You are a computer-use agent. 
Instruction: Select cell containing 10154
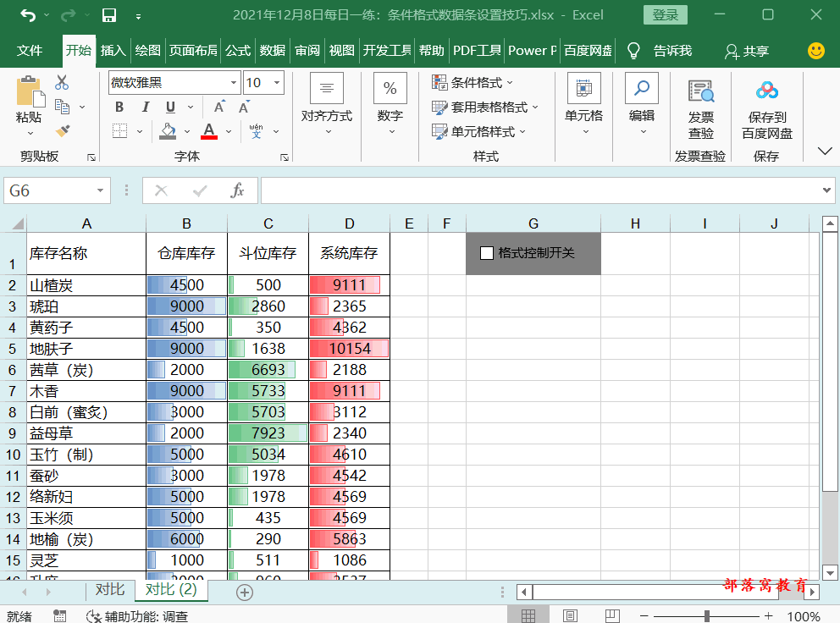(x=349, y=349)
